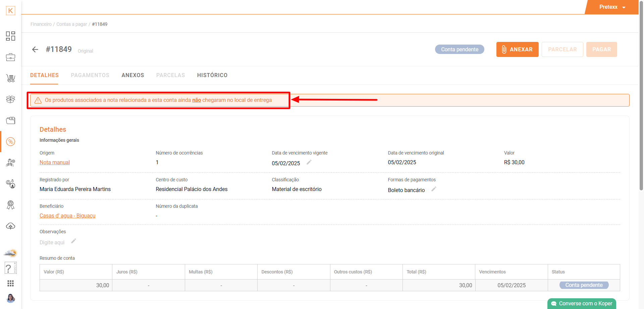Viewport: 644px width, 309px height.
Task: Open the Nota manual link
Action: (x=55, y=163)
